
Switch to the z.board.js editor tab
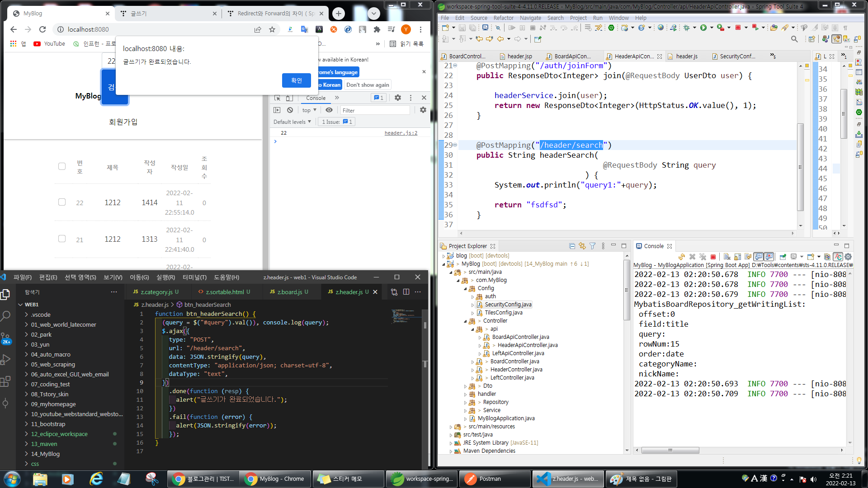pos(289,292)
